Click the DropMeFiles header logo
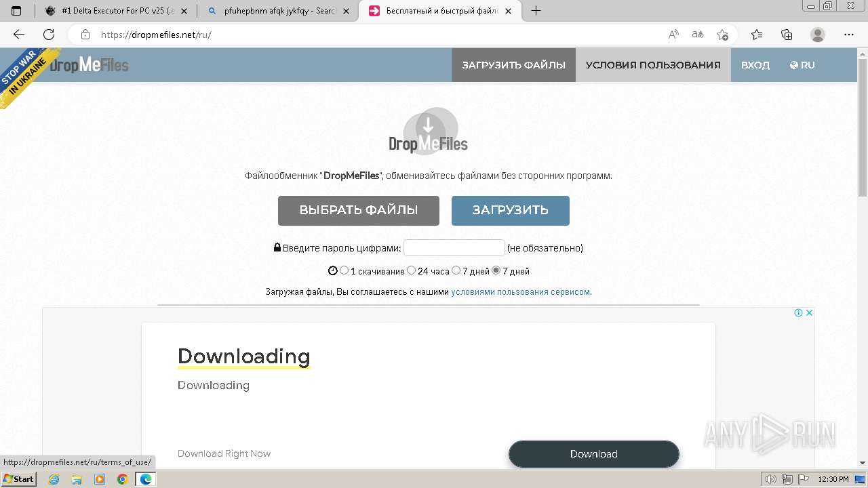Viewport: 868px width, 488px height. coord(89,65)
